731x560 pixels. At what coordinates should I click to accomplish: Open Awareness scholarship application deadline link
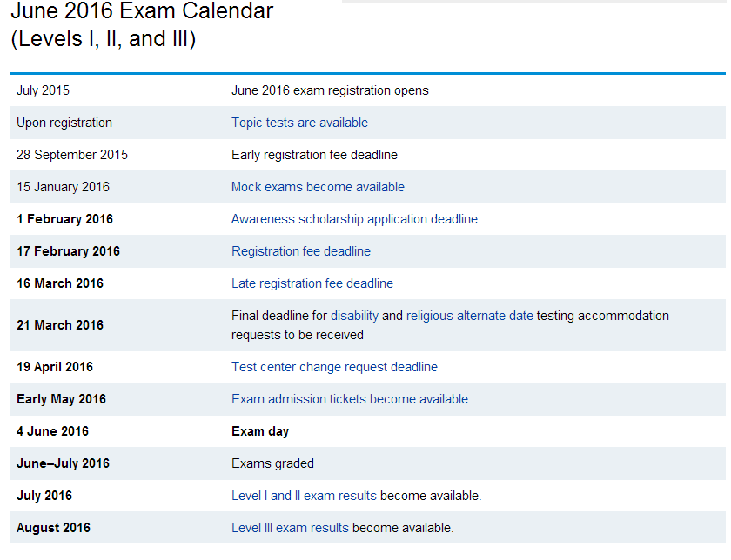point(354,219)
